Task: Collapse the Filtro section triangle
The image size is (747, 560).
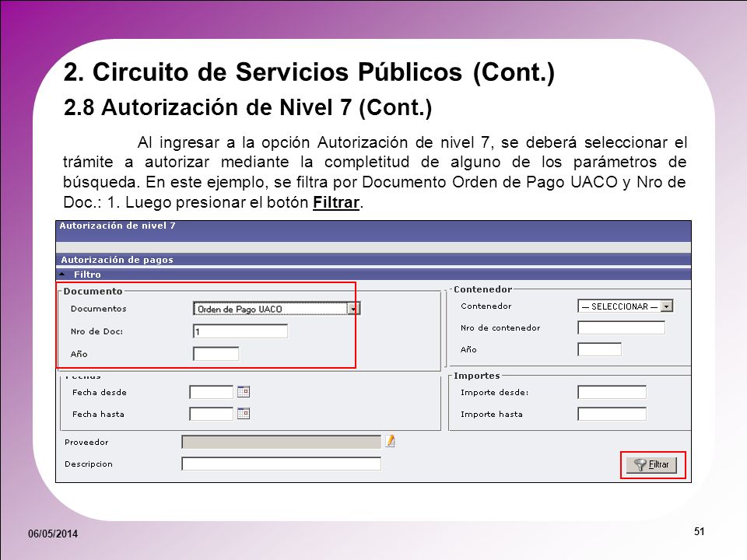Action: pos(62,275)
